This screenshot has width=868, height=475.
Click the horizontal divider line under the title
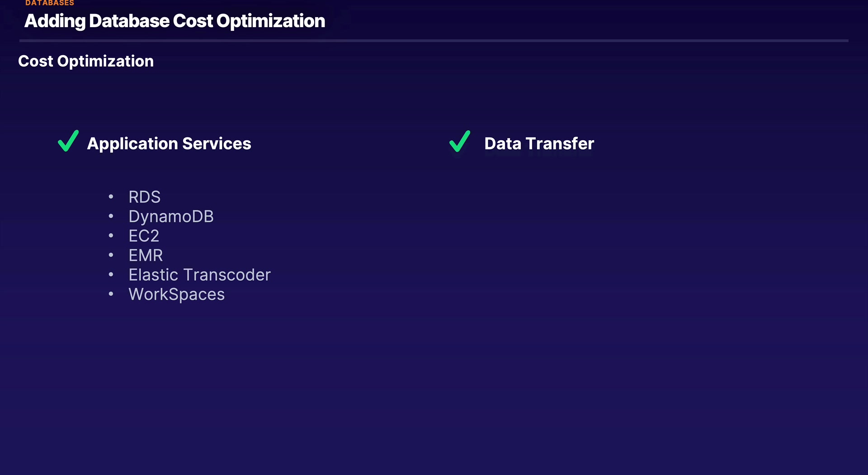pos(434,41)
